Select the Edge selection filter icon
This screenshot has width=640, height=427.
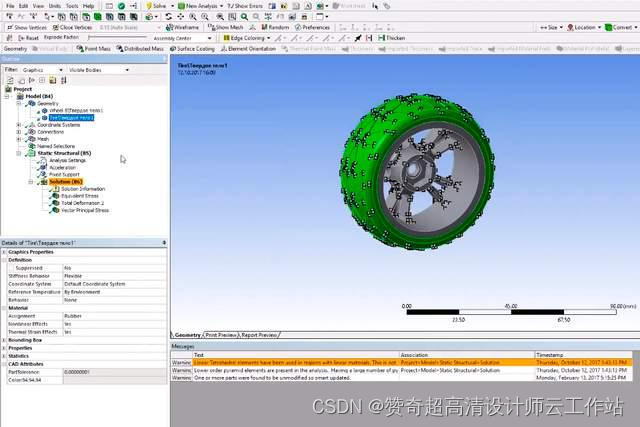[74, 17]
